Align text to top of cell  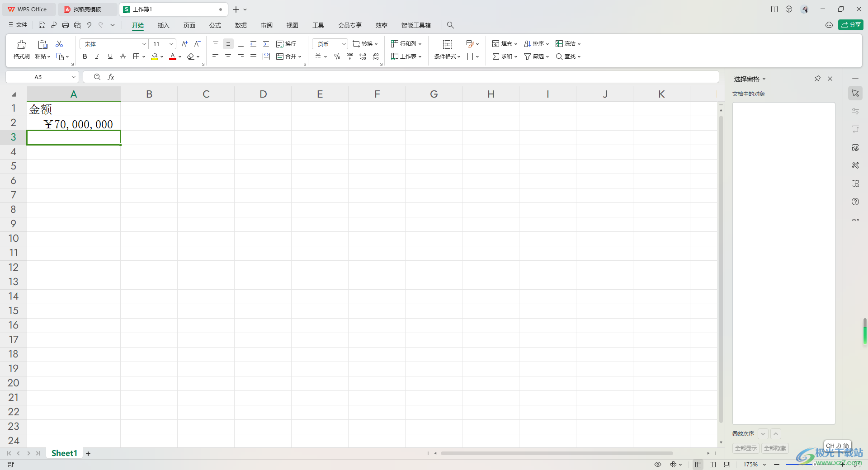point(216,44)
